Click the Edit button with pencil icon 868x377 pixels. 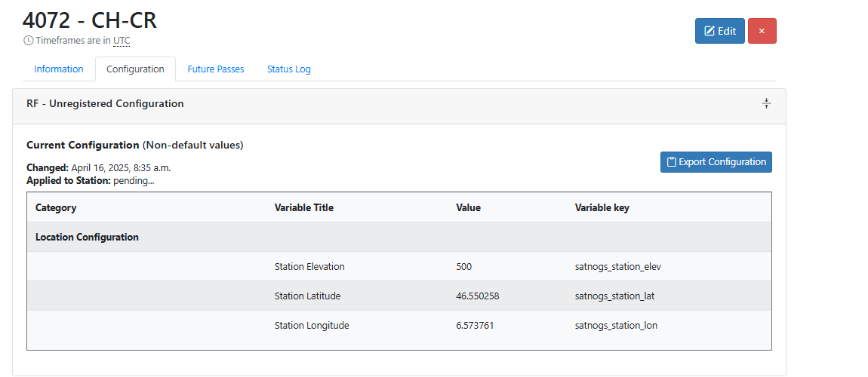tap(719, 31)
